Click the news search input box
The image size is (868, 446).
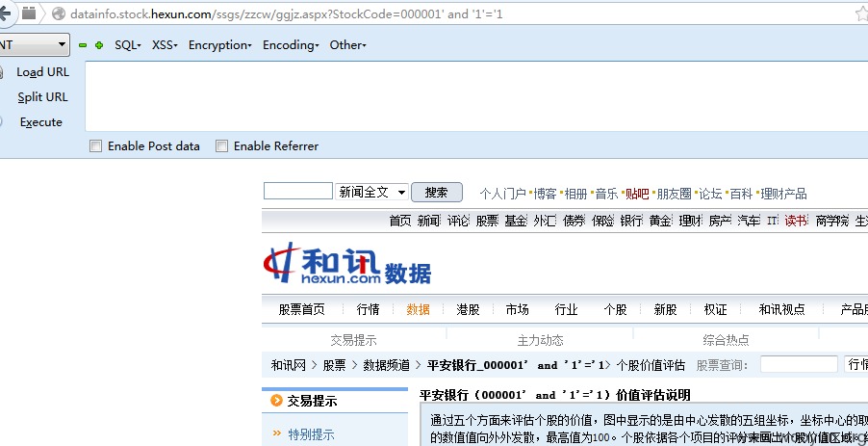click(x=297, y=191)
